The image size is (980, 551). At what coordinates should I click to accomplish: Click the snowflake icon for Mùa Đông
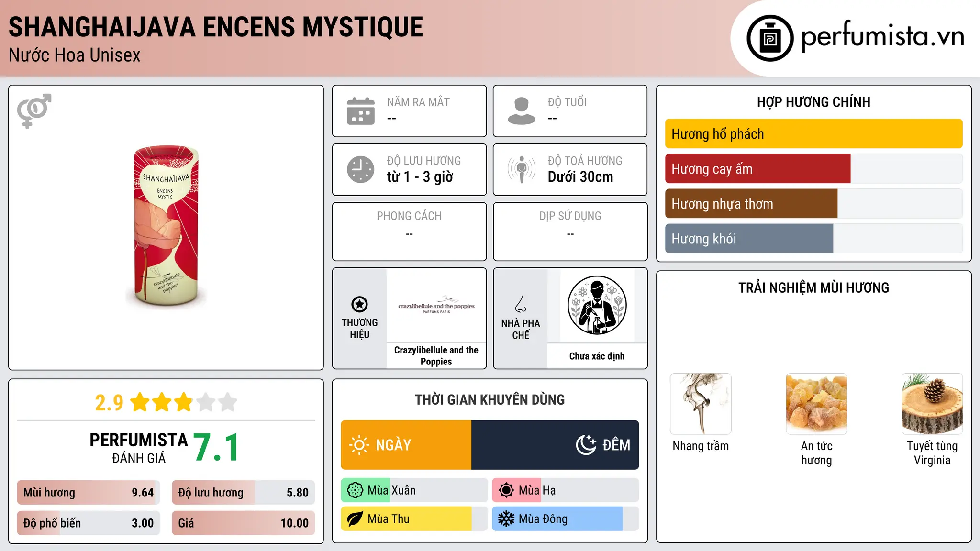point(506,519)
